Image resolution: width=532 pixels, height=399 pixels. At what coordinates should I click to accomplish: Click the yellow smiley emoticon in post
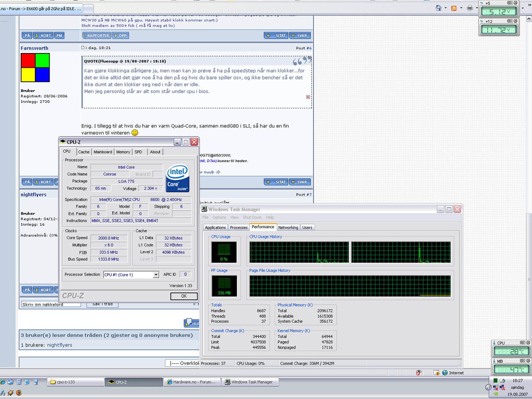(x=135, y=133)
